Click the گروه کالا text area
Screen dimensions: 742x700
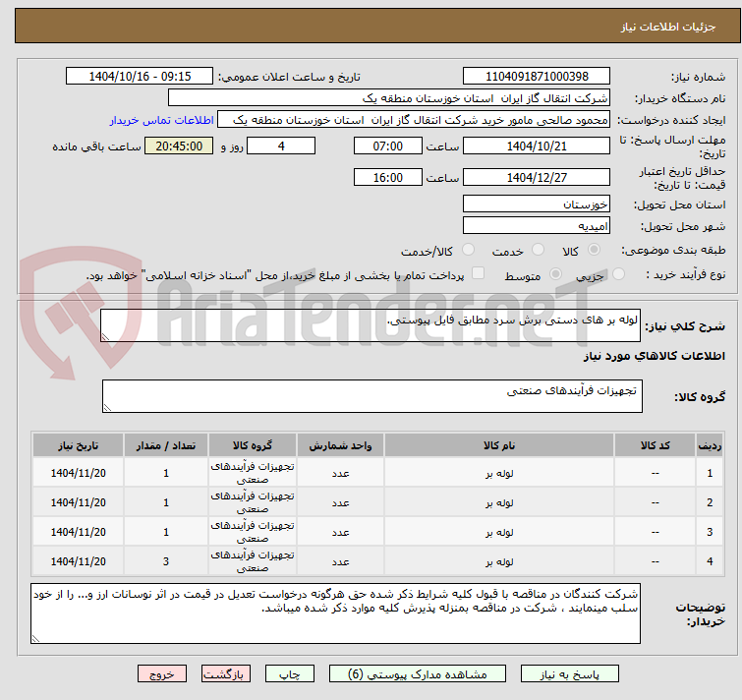point(371,396)
